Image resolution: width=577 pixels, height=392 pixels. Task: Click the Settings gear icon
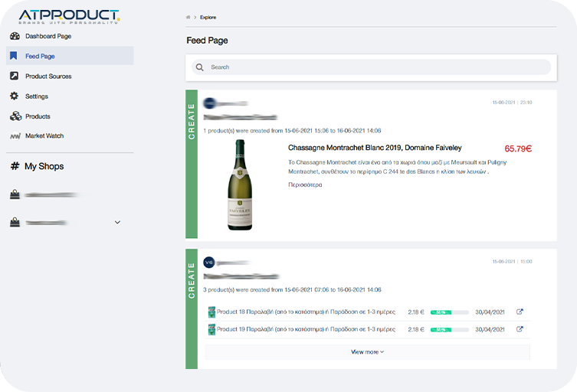point(14,96)
